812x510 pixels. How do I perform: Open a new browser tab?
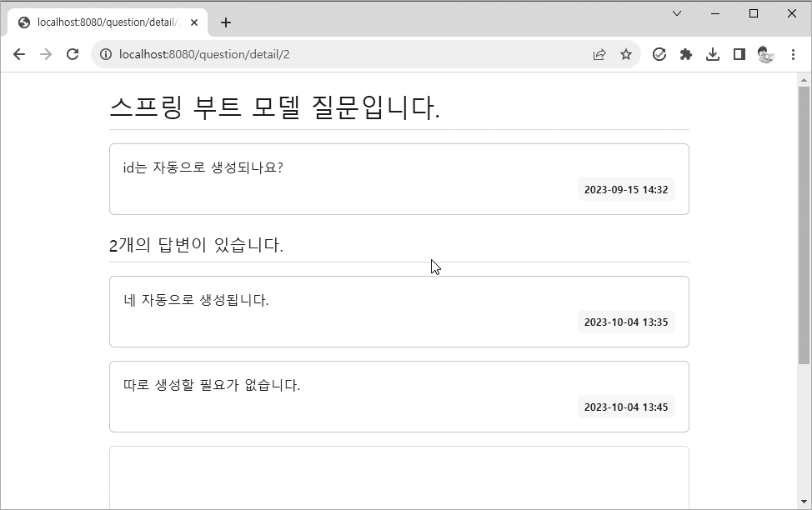(x=226, y=22)
